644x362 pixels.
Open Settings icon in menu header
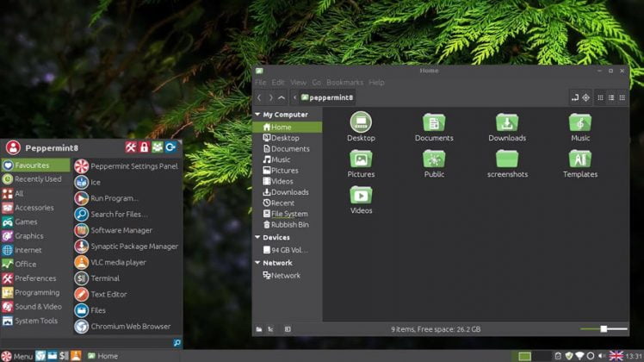pyautogui.click(x=131, y=147)
